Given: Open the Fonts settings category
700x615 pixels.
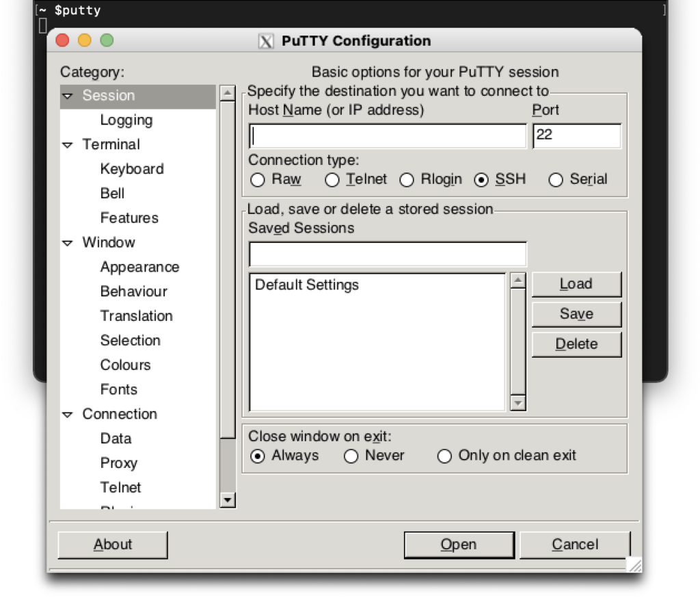Looking at the screenshot, I should 119,389.
